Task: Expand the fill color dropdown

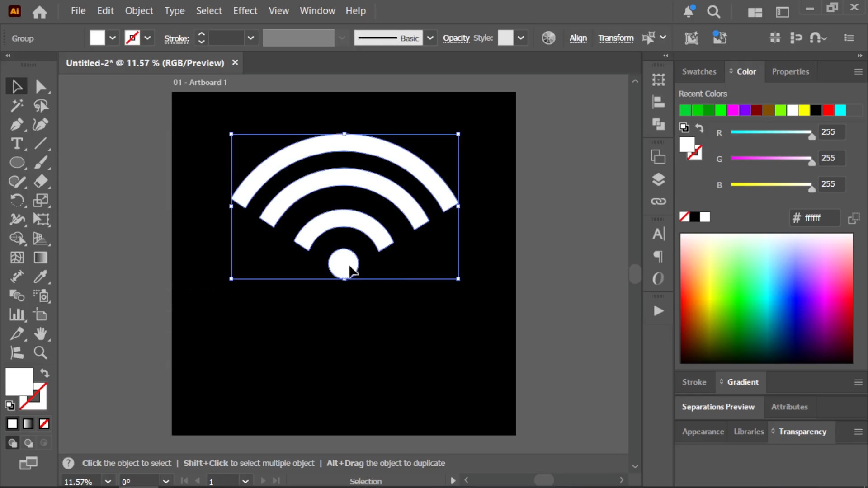Action: tap(113, 38)
